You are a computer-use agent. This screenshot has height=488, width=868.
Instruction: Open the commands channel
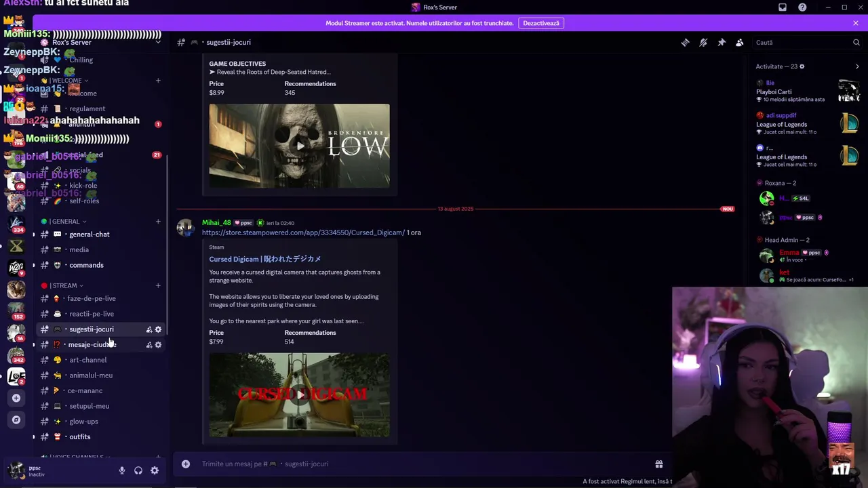[x=100, y=265]
